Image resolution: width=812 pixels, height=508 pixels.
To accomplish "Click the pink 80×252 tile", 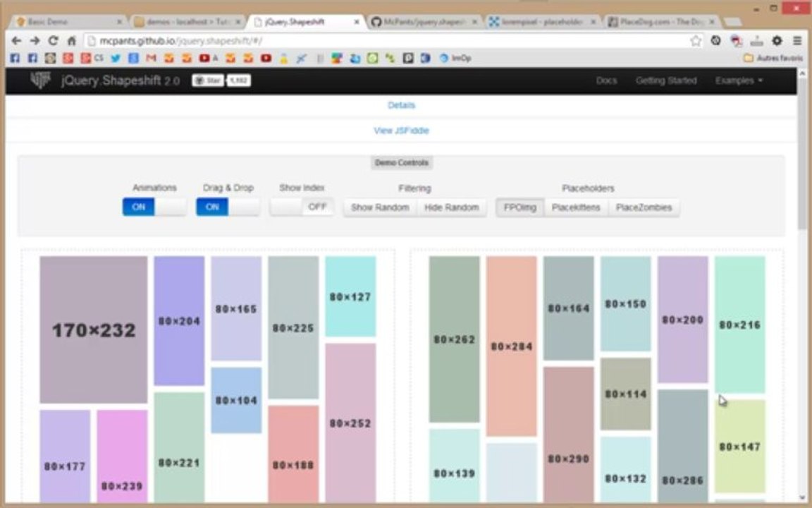I will [350, 423].
